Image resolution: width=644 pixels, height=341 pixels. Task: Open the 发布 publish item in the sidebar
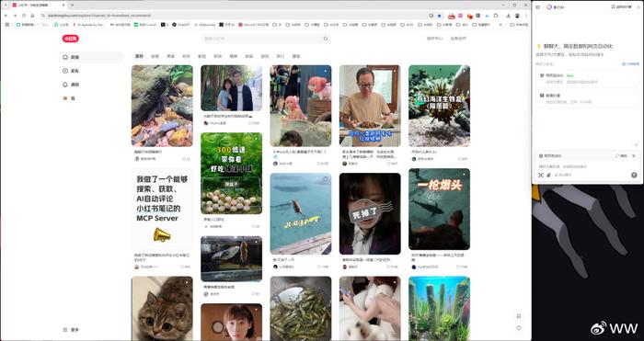point(91,71)
